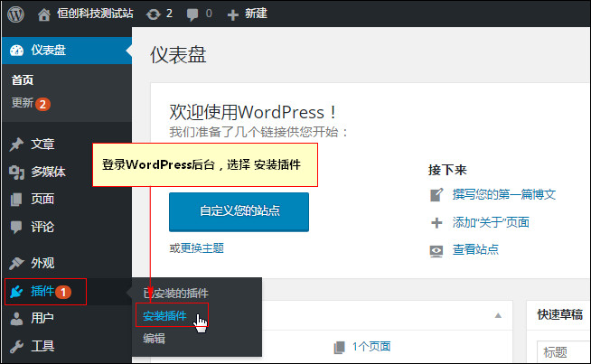Collapse the panel with the triangle toggle
Image resolution: width=591 pixels, height=364 pixels.
(x=498, y=315)
